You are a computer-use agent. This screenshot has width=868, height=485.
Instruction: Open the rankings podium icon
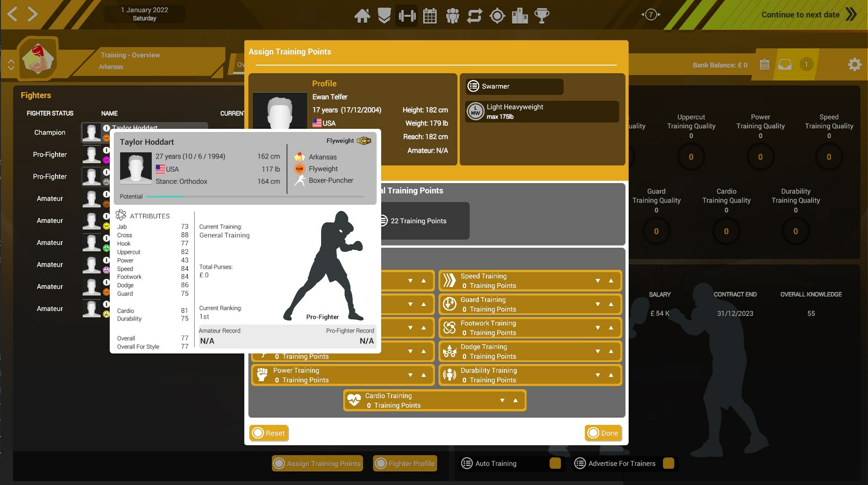tap(520, 16)
